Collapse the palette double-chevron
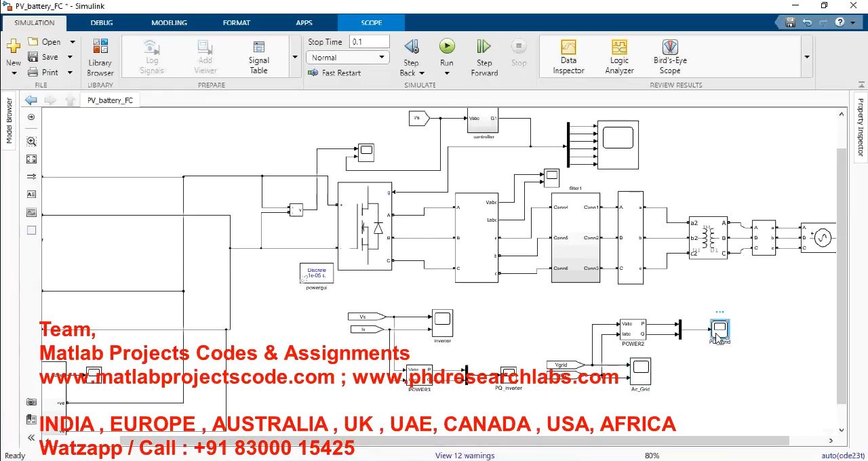The image size is (868, 461). click(x=31, y=437)
